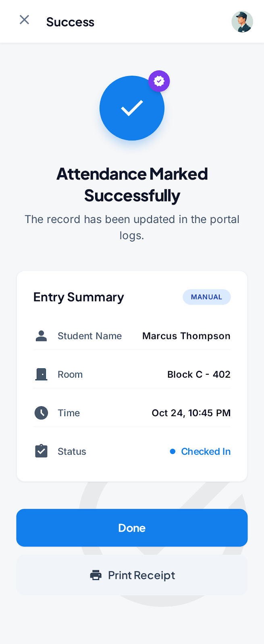Select the Success header tab

coord(70,22)
